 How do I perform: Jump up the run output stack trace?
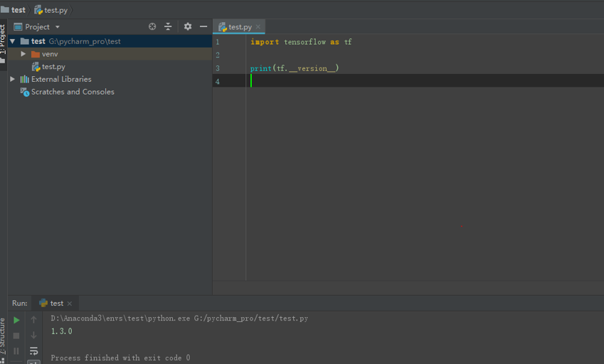point(34,319)
